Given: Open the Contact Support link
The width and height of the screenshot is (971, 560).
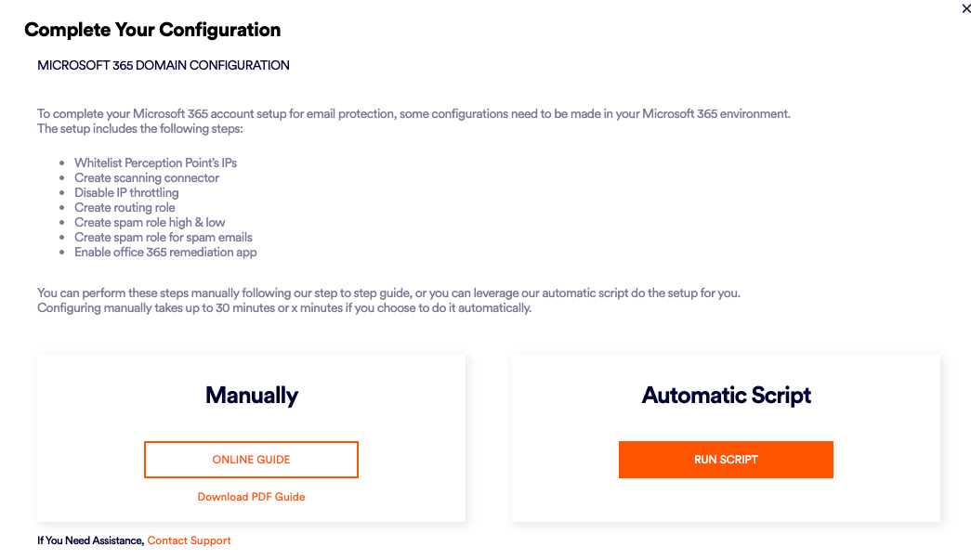Looking at the screenshot, I should click(x=189, y=540).
